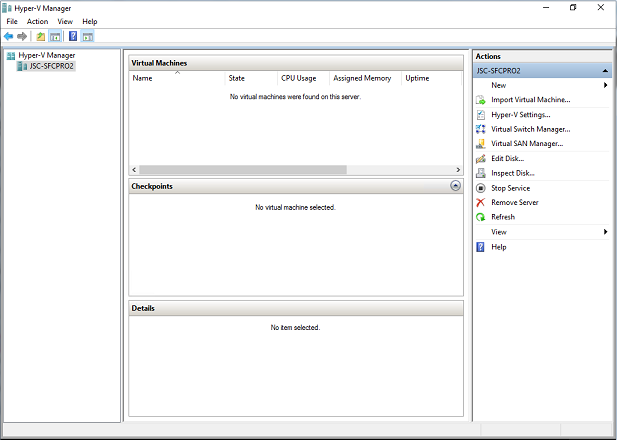Select JSC-SFCPRO2 in the console tree
Image resolution: width=617 pixels, height=440 pixels.
click(x=52, y=66)
